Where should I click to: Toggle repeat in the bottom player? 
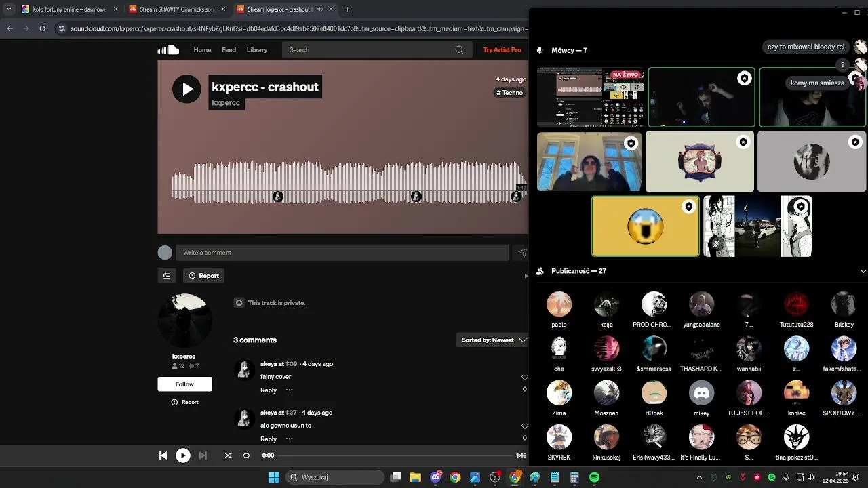(x=246, y=455)
